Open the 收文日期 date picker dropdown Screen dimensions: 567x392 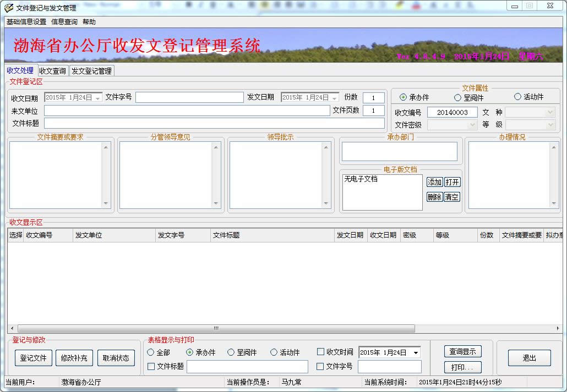click(x=97, y=98)
